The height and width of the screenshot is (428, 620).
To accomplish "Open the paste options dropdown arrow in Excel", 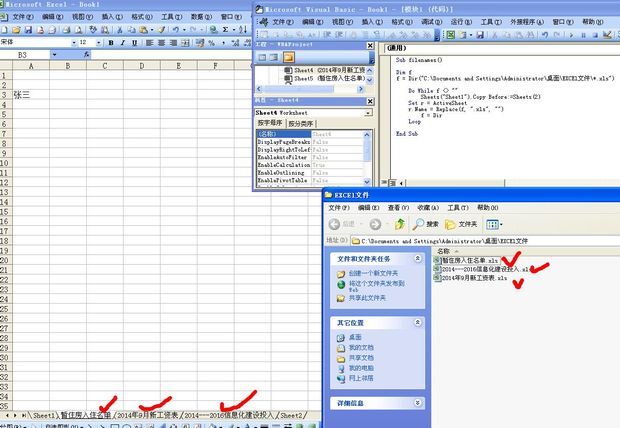I will 151,30.
